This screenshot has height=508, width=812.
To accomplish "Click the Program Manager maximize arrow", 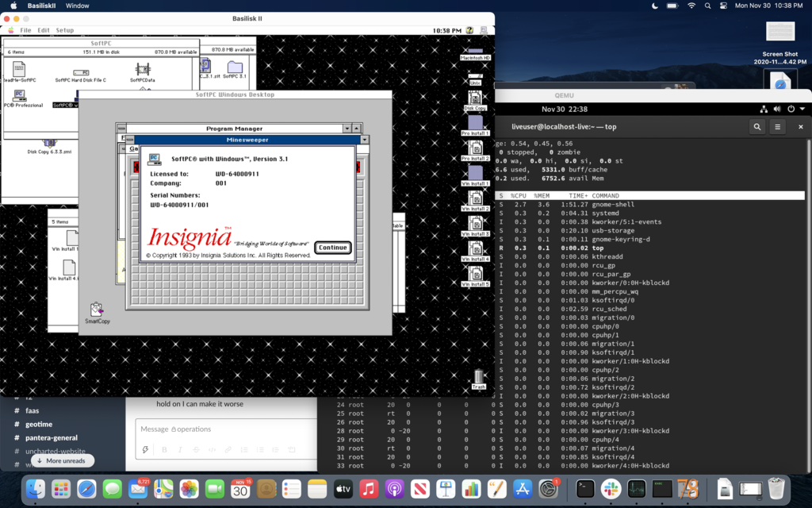I will (356, 129).
